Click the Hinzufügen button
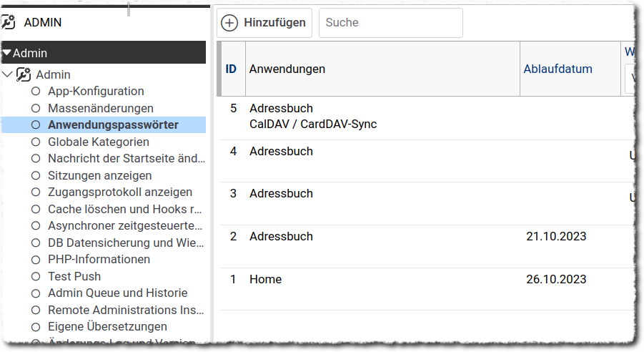 pyautogui.click(x=264, y=23)
